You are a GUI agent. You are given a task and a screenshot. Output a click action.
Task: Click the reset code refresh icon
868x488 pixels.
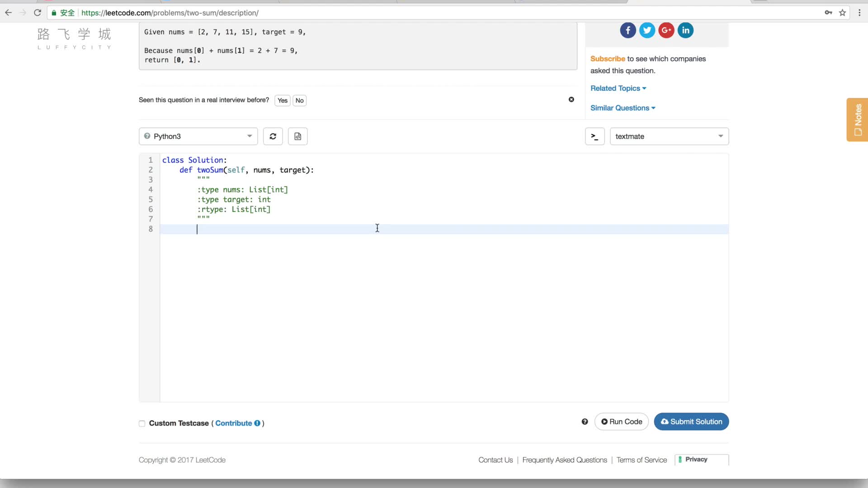coord(273,136)
